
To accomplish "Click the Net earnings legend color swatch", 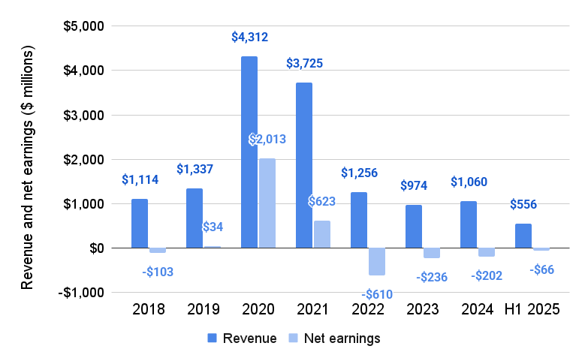I will coord(294,338).
